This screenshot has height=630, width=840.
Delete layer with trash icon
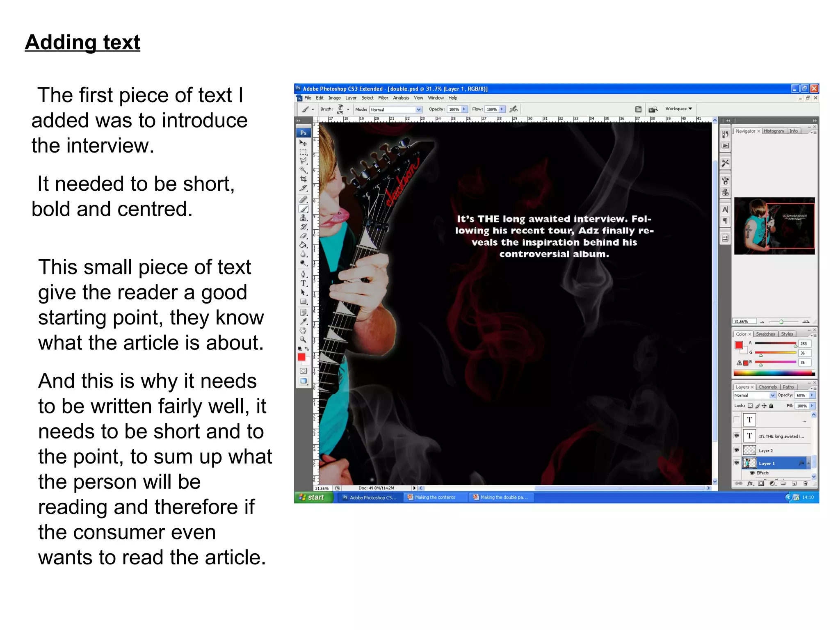coord(805,484)
